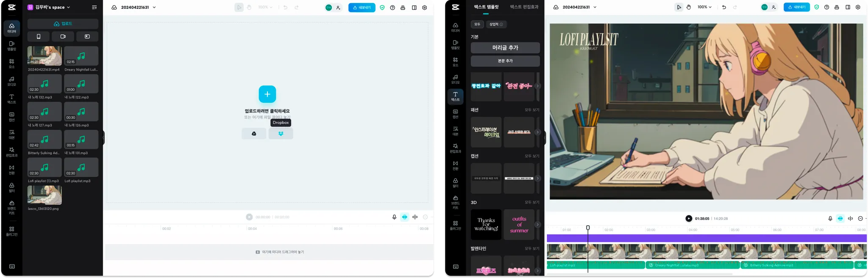Click 본문 추가 add body text button

click(505, 61)
